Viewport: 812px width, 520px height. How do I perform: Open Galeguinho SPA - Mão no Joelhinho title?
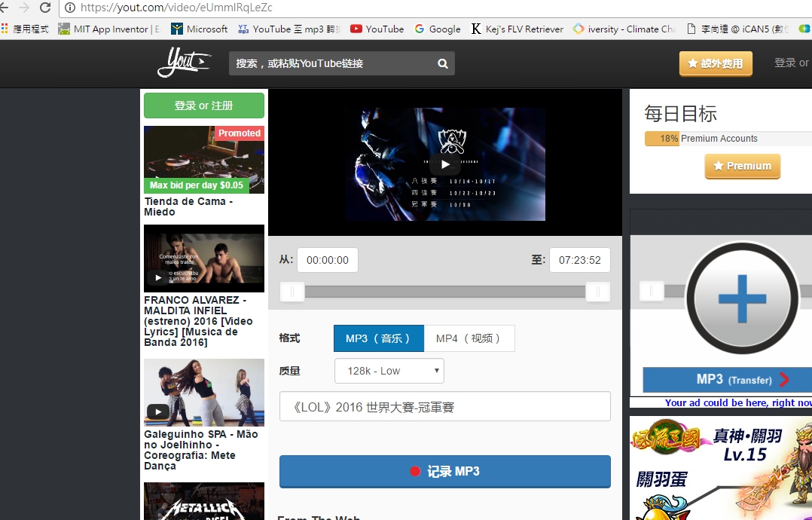(201, 450)
